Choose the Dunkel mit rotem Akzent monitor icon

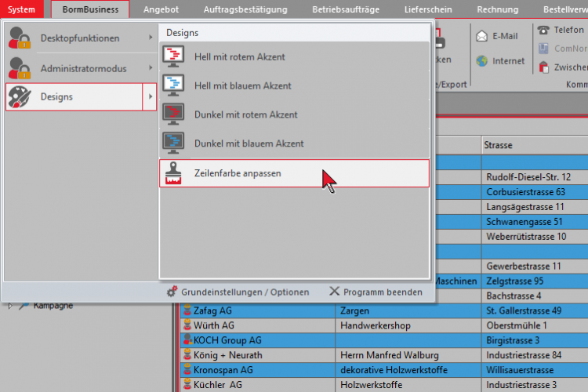173,114
